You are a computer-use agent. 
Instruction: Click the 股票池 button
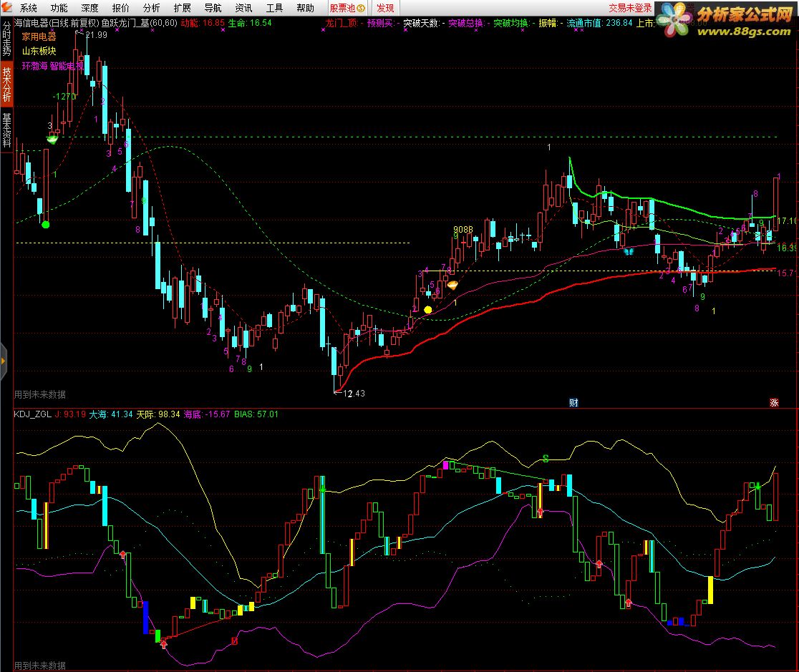(x=347, y=8)
